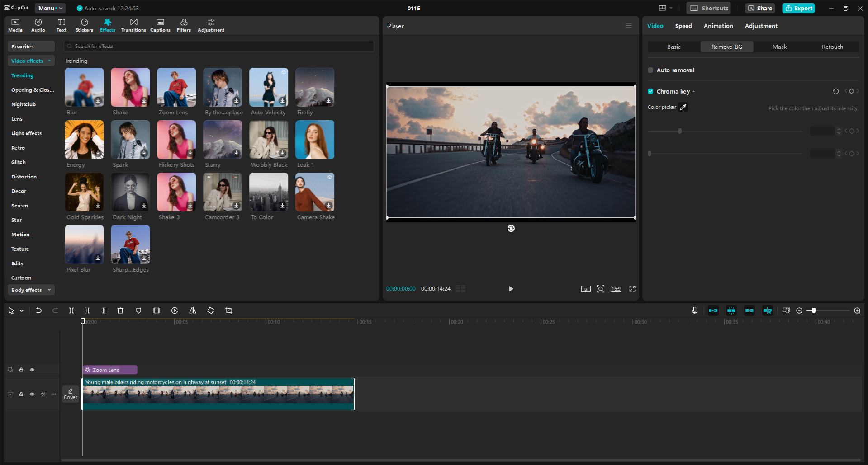Disable the Chroma key checkbox

650,91
